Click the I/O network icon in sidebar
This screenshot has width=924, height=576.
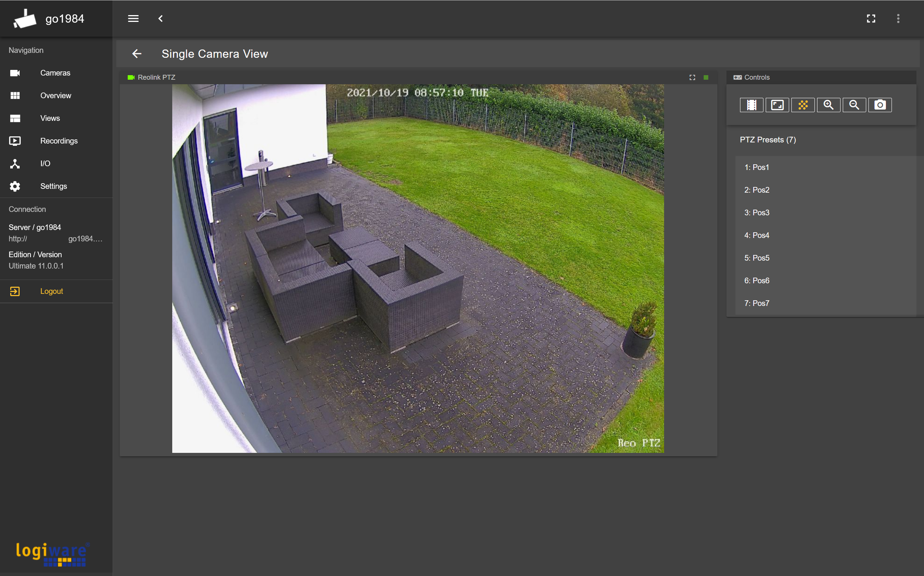15,164
